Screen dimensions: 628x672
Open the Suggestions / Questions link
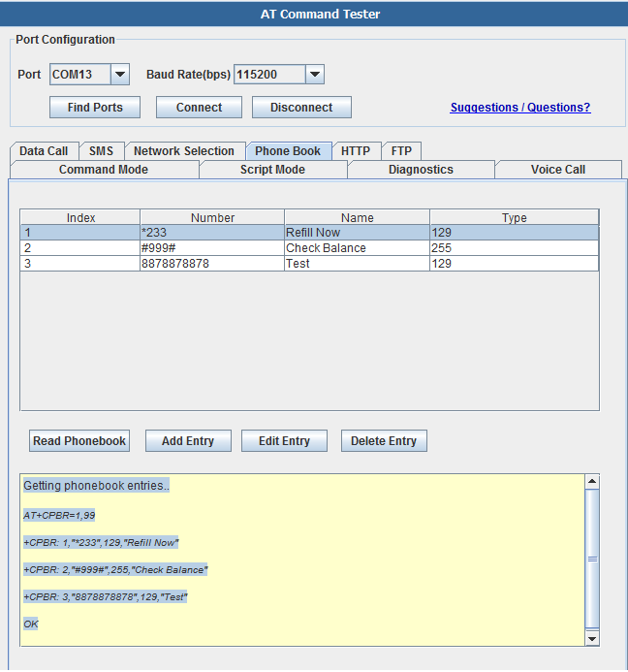pos(520,107)
